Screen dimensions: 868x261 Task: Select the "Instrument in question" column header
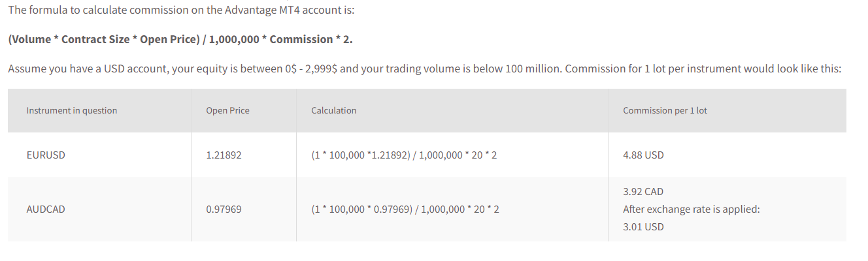pyautogui.click(x=72, y=110)
